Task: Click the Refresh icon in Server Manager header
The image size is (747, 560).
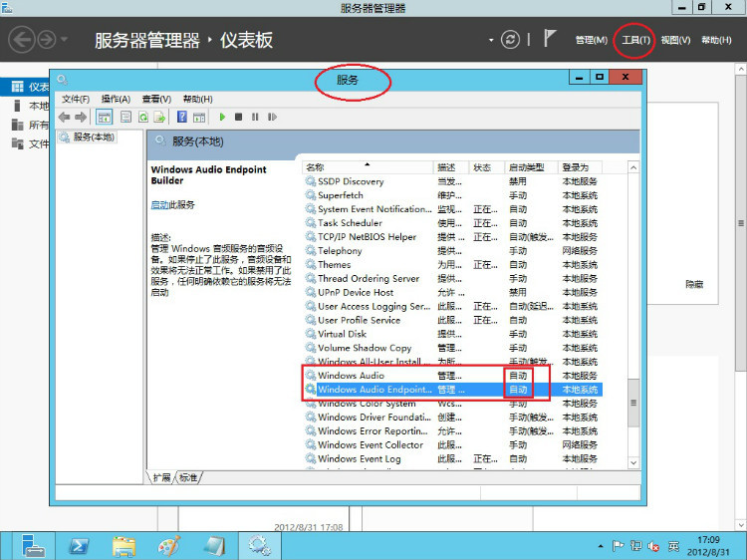Action: pyautogui.click(x=511, y=40)
